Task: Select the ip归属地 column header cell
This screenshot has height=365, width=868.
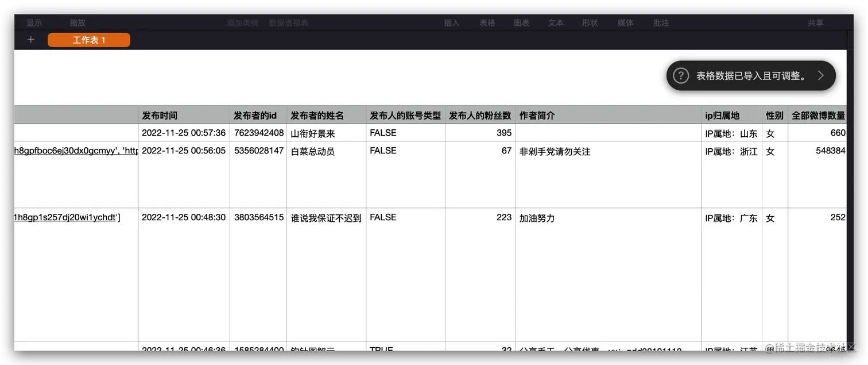Action: click(x=732, y=115)
